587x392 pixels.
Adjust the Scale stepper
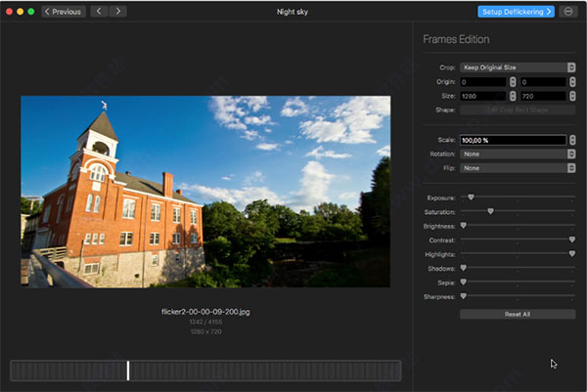(572, 140)
